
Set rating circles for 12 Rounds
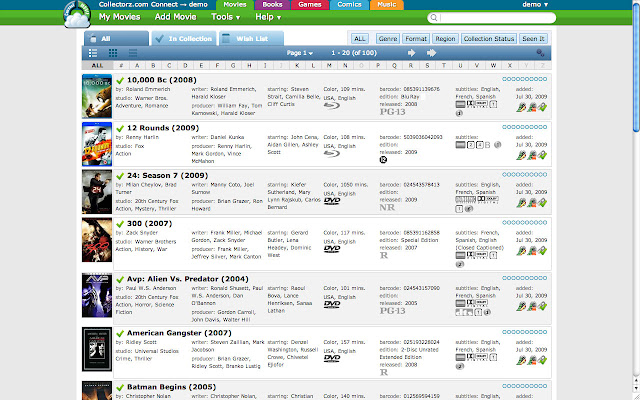(524, 127)
